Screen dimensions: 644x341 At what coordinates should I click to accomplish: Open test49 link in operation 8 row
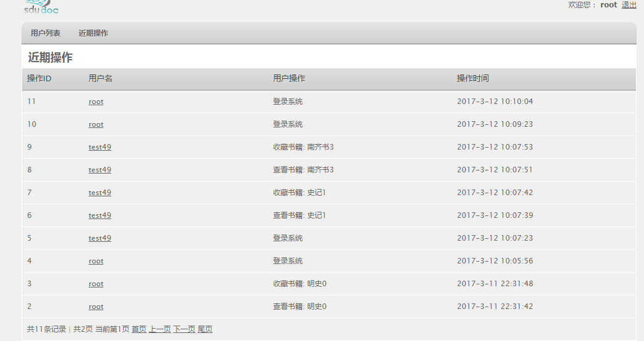click(x=100, y=170)
